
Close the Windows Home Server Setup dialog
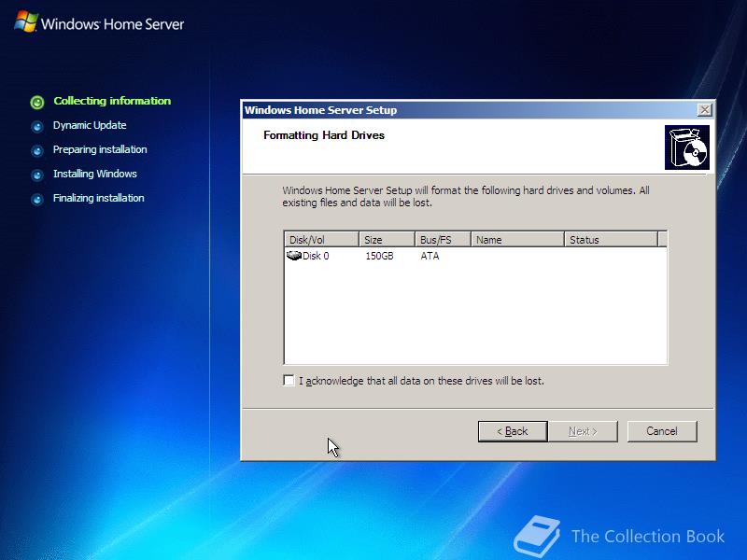pyautogui.click(x=705, y=110)
